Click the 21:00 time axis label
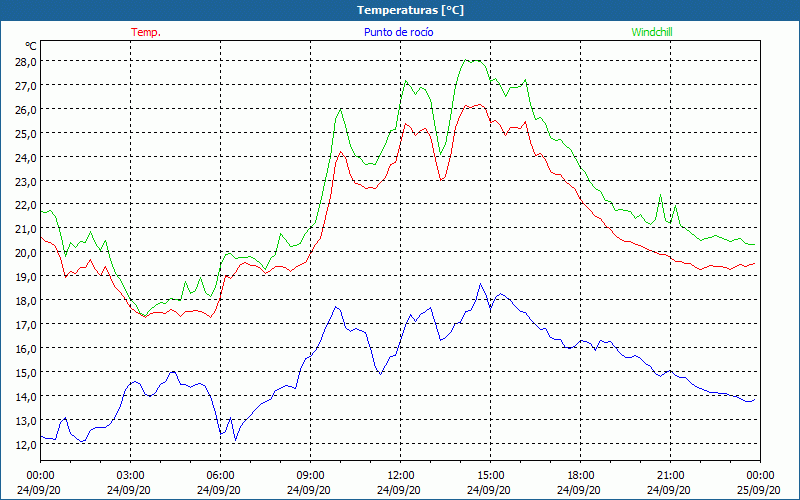 670,476
